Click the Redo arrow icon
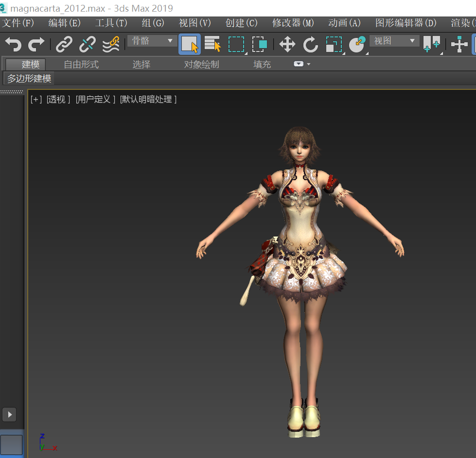The image size is (476, 458). tap(36, 45)
